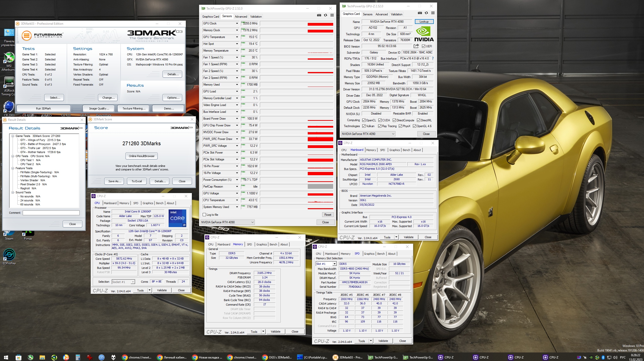Toggle DirectML checkbox in GPU-Z
This screenshot has width=644, height=361.
coord(418,120)
